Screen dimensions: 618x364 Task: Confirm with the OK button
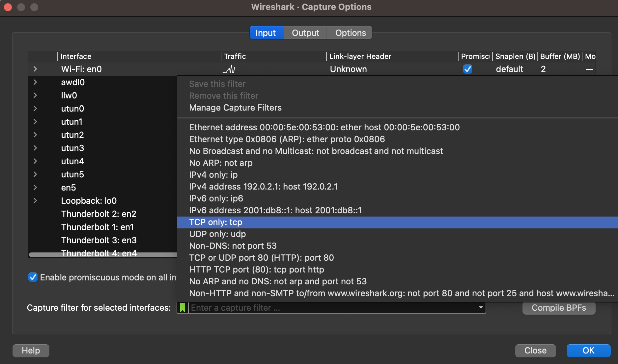588,351
